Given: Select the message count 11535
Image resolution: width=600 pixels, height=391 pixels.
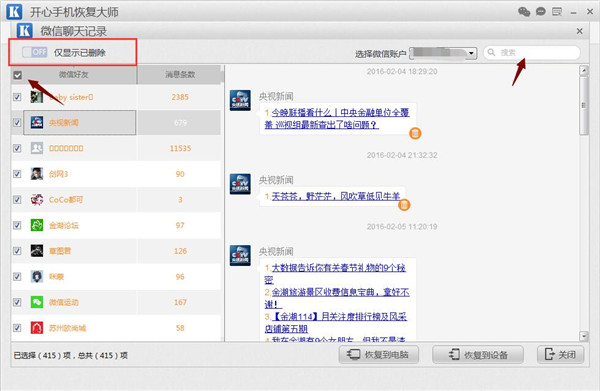Looking at the screenshot, I should (180, 148).
